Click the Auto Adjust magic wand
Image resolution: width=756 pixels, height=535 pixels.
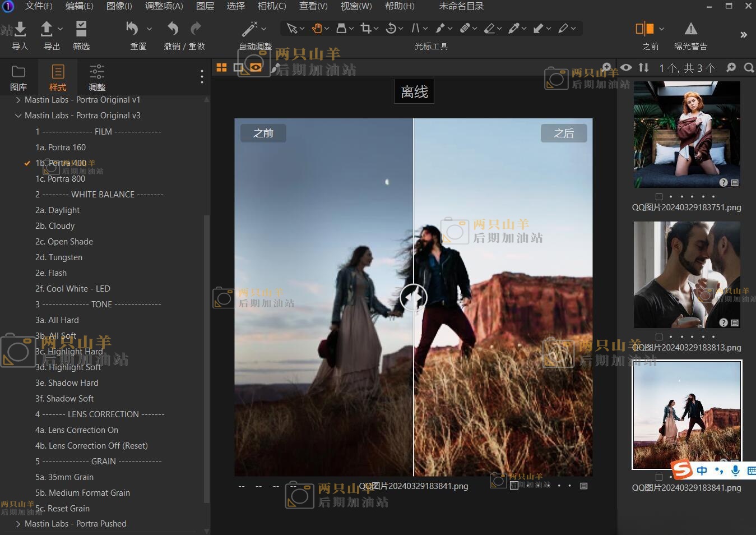point(249,29)
